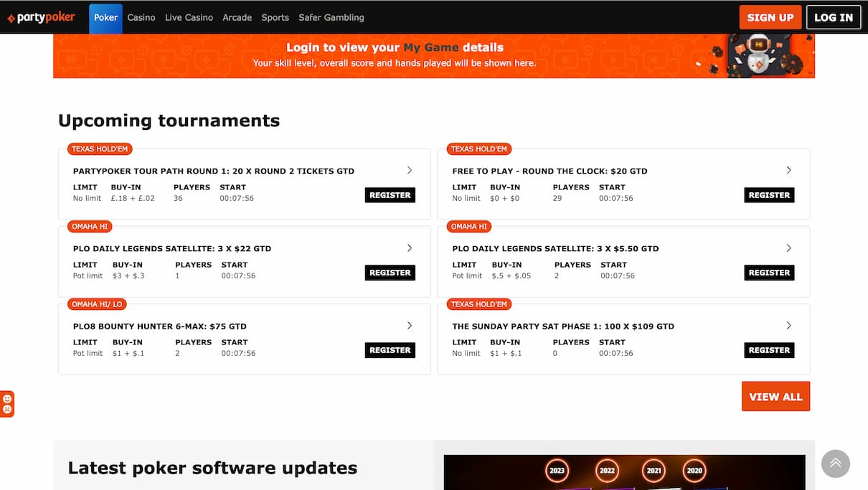
Task: Click the Login to view My Game banner
Action: (434, 56)
